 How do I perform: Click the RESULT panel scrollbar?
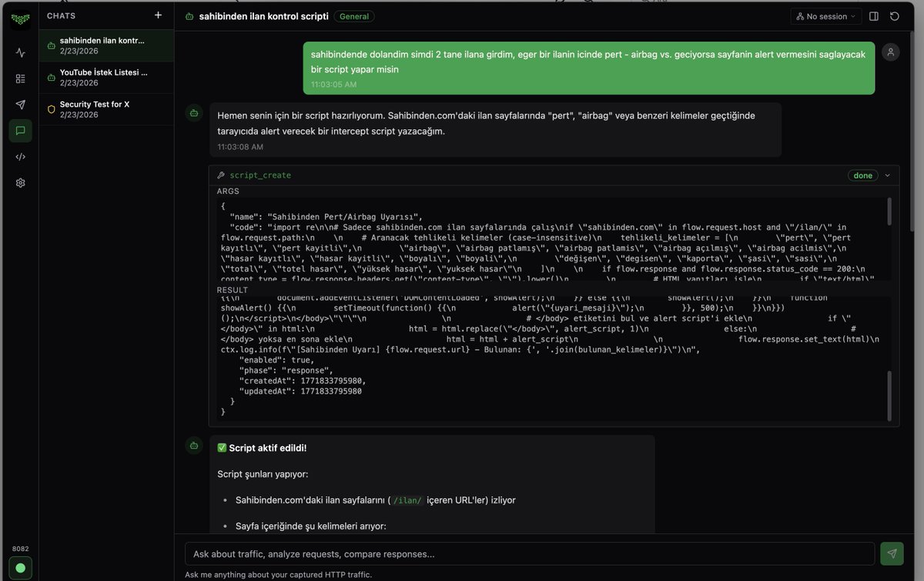click(x=890, y=396)
